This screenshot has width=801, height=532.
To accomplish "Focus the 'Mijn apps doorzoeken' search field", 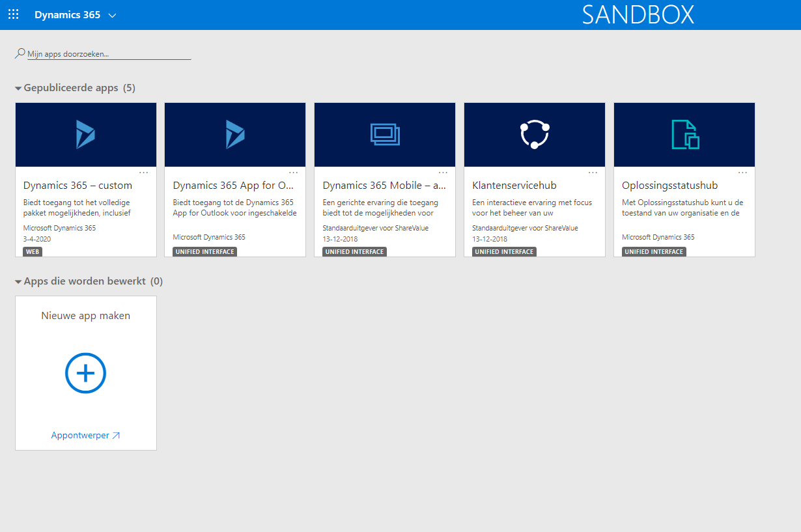I will point(109,54).
